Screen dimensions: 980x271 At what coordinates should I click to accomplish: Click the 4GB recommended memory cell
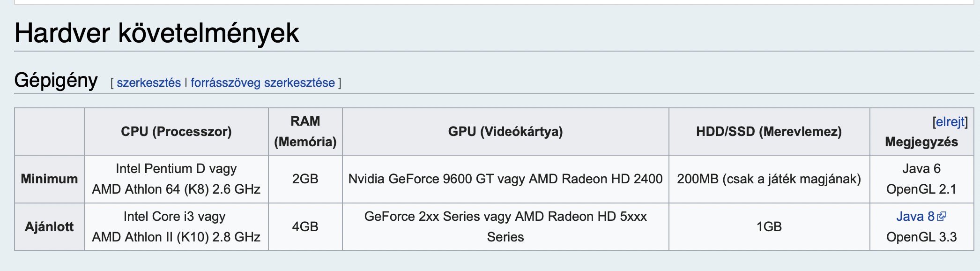[305, 227]
